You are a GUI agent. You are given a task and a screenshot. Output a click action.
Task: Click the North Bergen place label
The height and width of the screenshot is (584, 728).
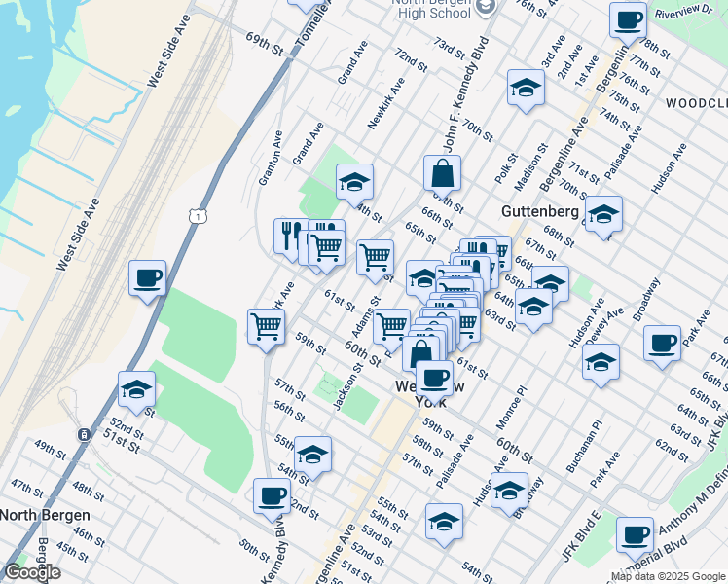(46, 515)
